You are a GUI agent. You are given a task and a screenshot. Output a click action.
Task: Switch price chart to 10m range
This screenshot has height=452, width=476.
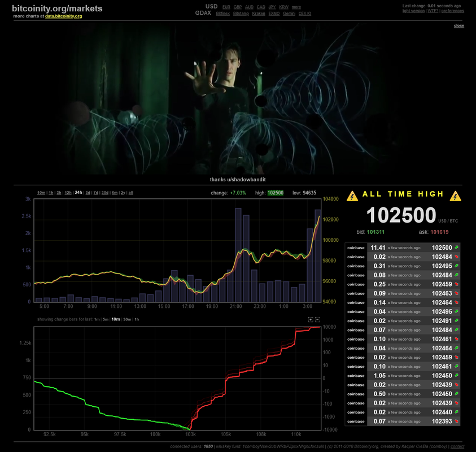pyautogui.click(x=41, y=193)
